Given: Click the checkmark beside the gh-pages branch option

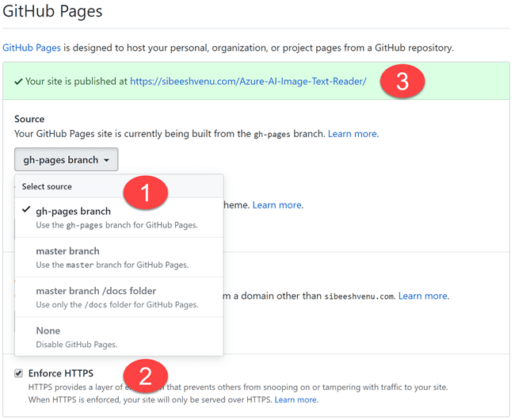Looking at the screenshot, I should [26, 209].
